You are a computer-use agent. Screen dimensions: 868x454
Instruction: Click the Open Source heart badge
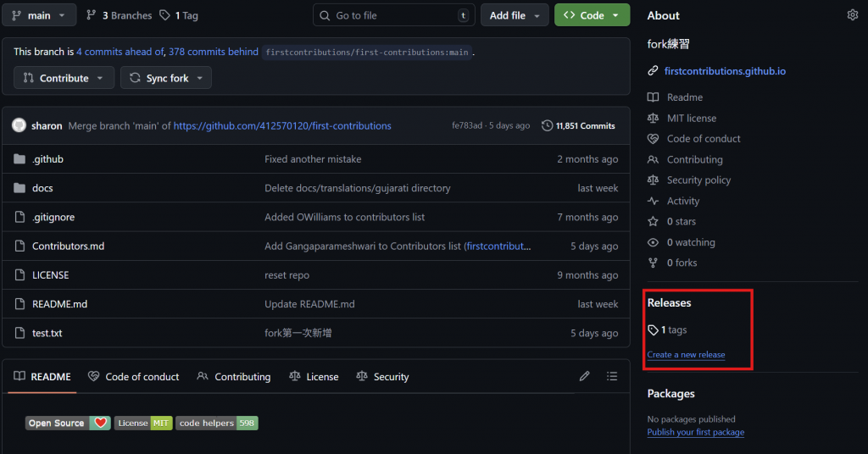pyautogui.click(x=68, y=423)
